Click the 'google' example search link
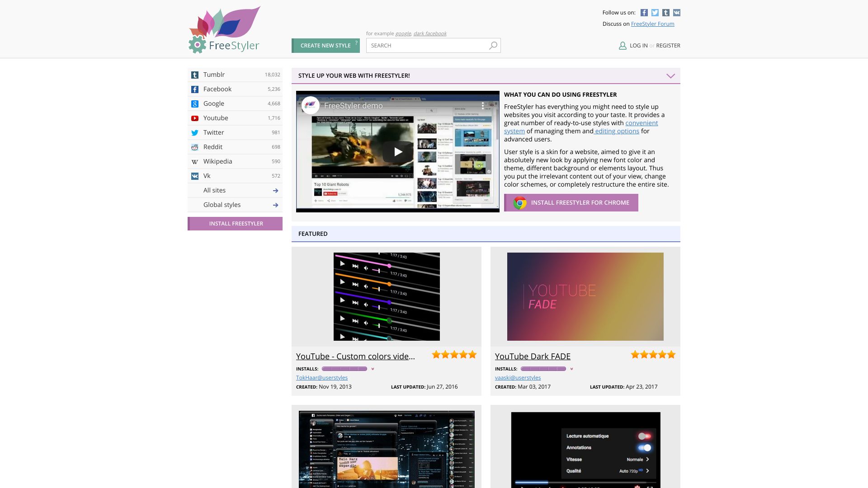The height and width of the screenshot is (488, 868). coord(403,33)
